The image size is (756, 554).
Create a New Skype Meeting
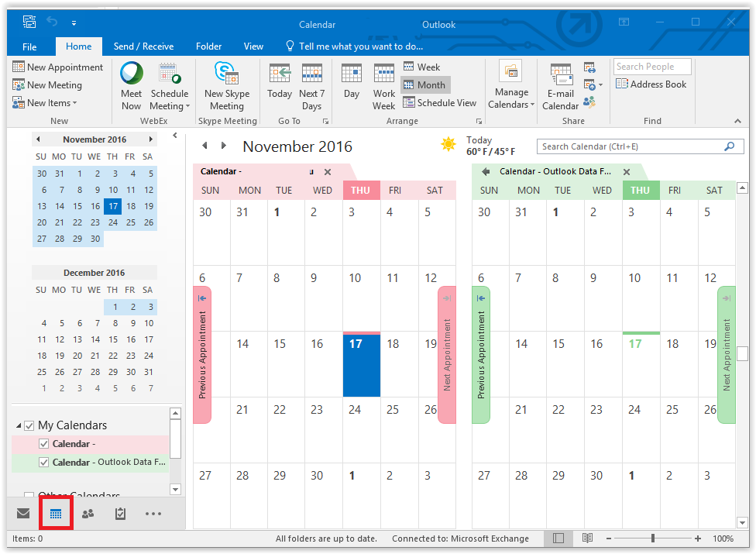(227, 86)
